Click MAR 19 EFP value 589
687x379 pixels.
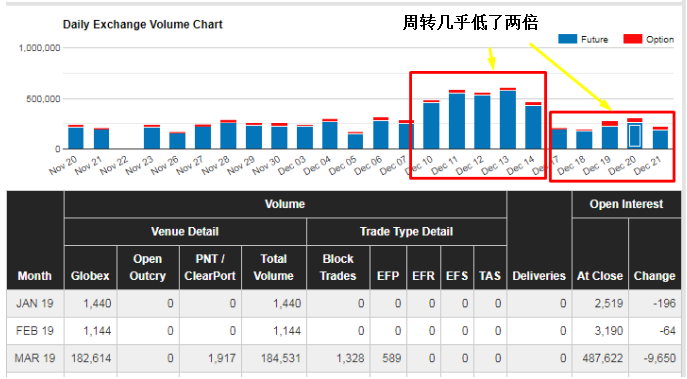click(391, 358)
